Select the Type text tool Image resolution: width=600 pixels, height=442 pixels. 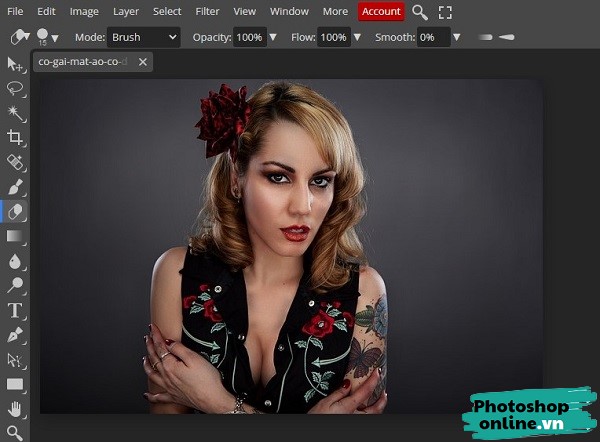point(15,310)
